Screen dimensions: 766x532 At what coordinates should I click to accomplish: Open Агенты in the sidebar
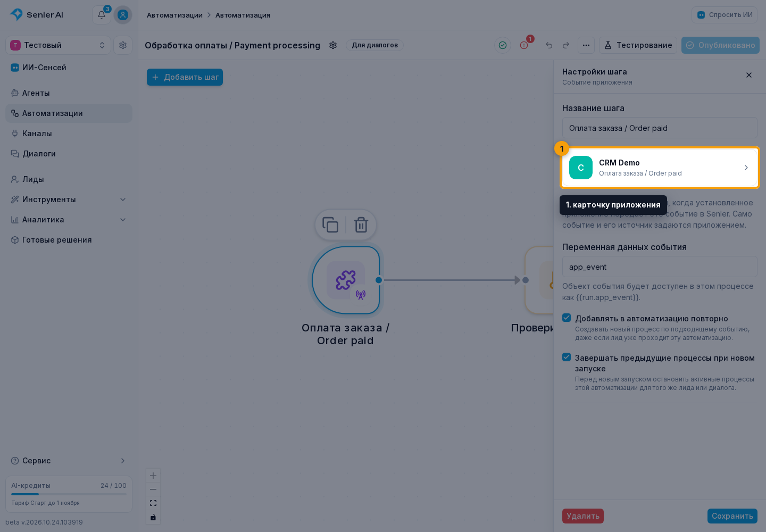click(69, 93)
